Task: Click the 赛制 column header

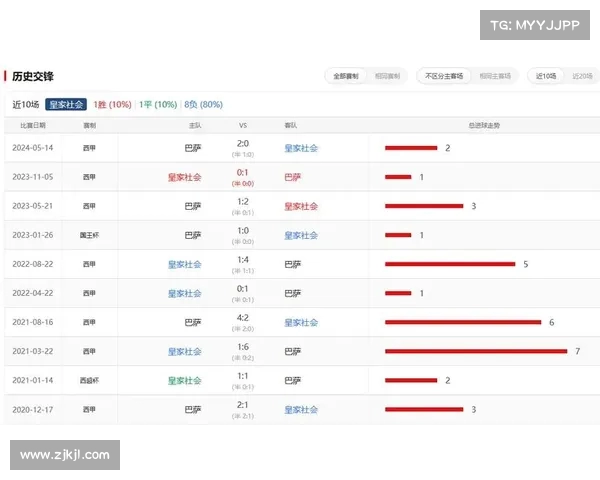Action: (x=90, y=125)
